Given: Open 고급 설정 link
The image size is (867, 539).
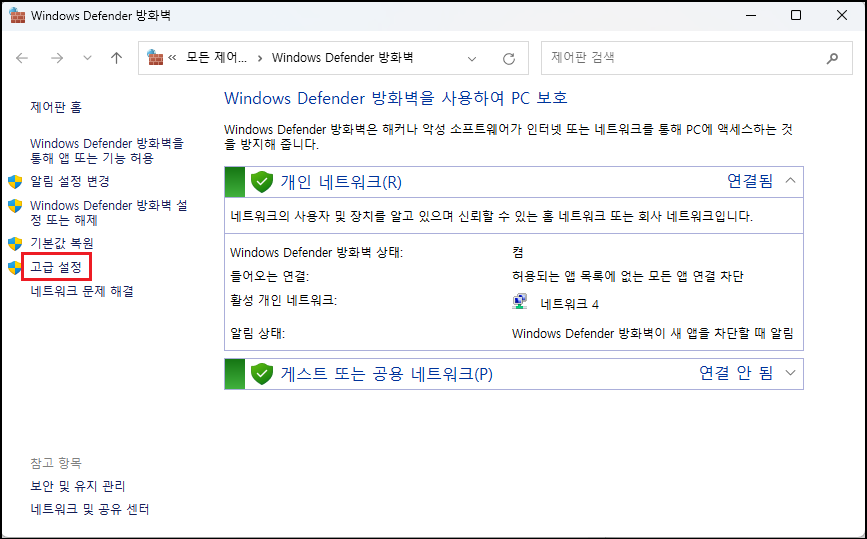Looking at the screenshot, I should [x=56, y=268].
